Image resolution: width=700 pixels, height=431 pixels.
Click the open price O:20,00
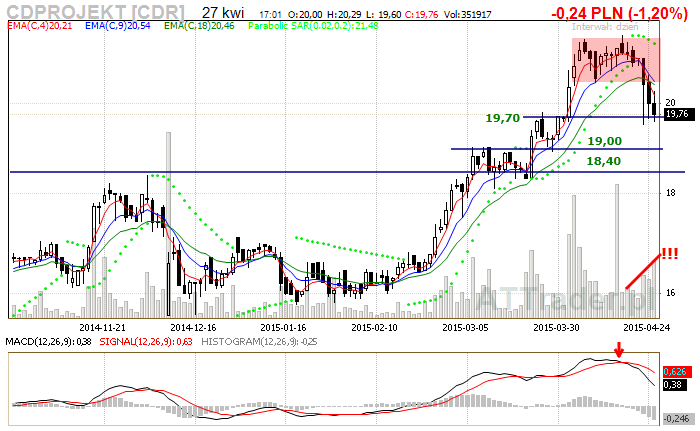click(305, 15)
